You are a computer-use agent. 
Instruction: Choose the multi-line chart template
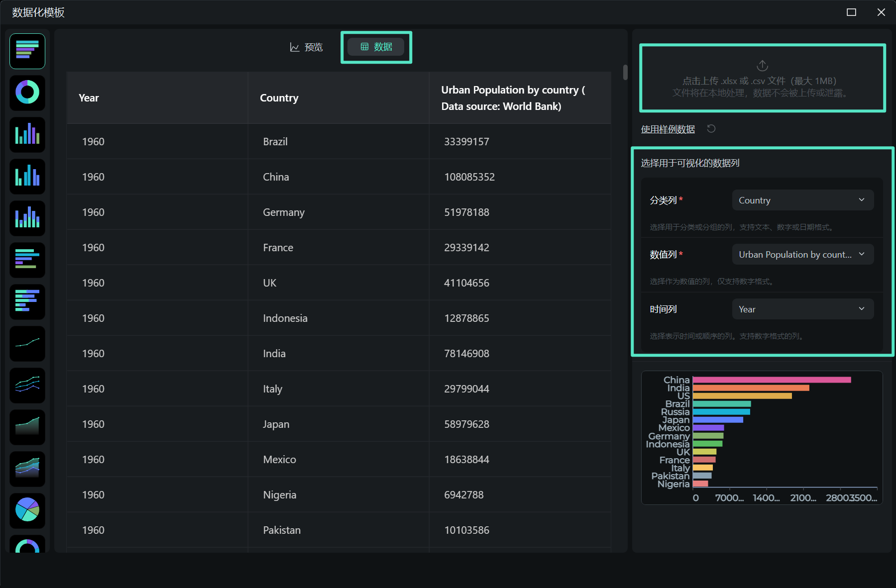click(x=27, y=386)
